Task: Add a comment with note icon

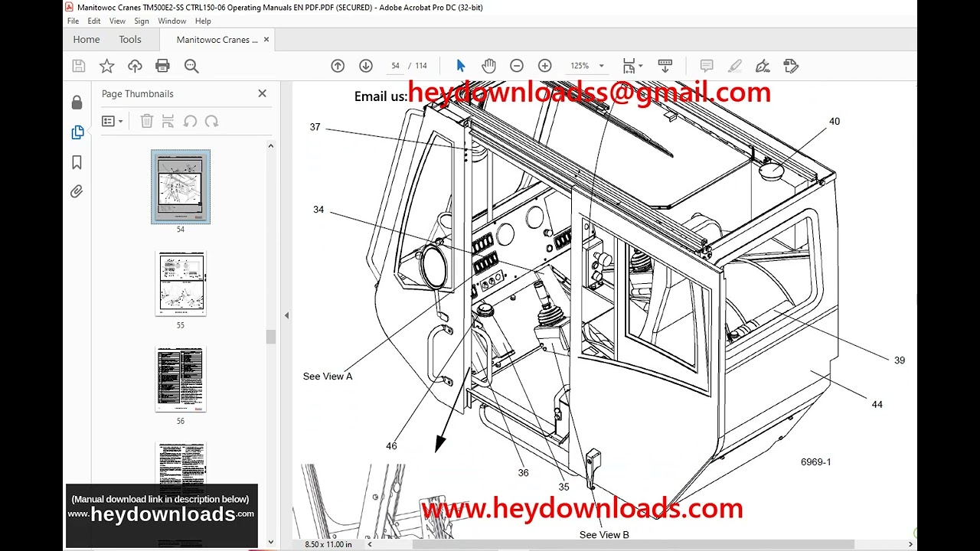Action: [x=707, y=66]
